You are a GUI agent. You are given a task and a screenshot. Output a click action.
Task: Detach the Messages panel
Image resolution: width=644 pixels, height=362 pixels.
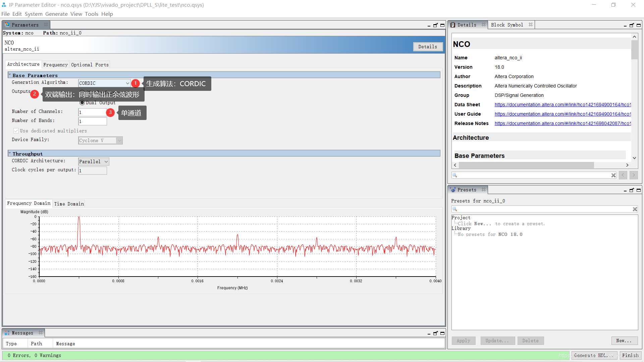[x=435, y=333]
